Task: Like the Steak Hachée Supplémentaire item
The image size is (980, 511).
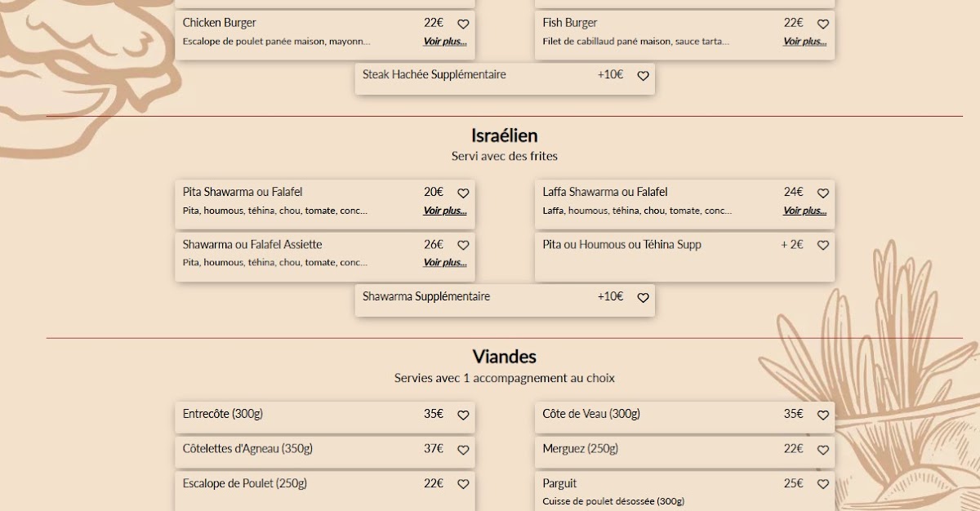Action: (643, 76)
